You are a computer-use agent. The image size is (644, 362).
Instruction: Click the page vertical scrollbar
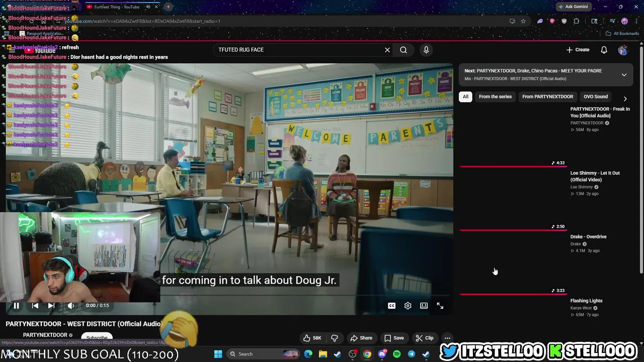641,160
